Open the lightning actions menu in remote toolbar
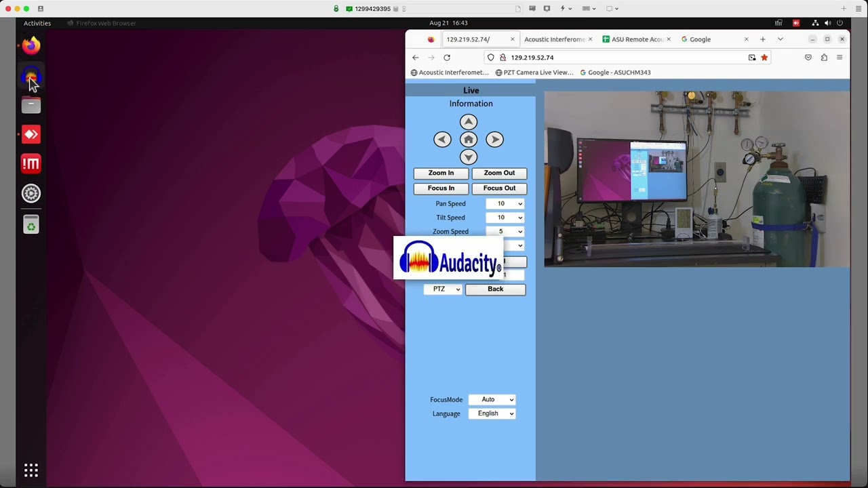The image size is (868, 488). pos(565,9)
